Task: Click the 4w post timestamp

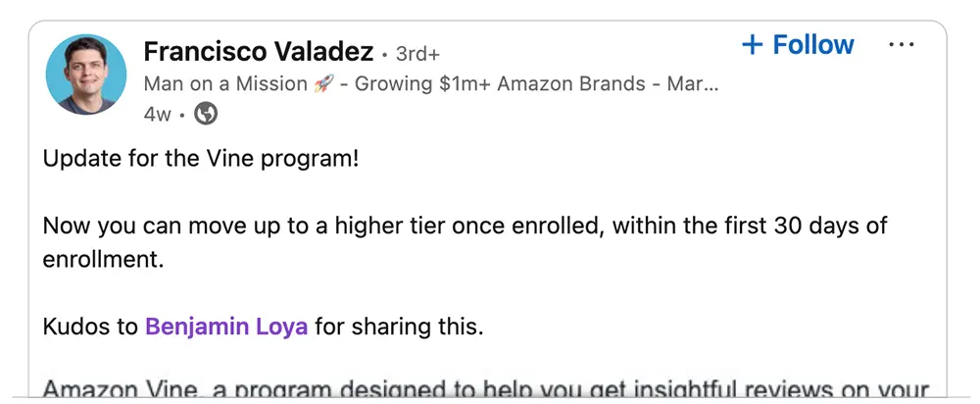Action: (157, 115)
